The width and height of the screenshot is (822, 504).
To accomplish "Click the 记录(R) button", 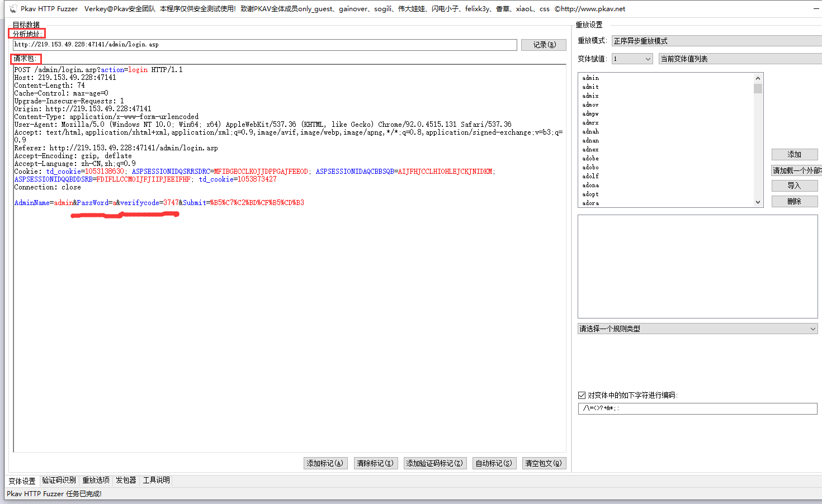I will [543, 45].
